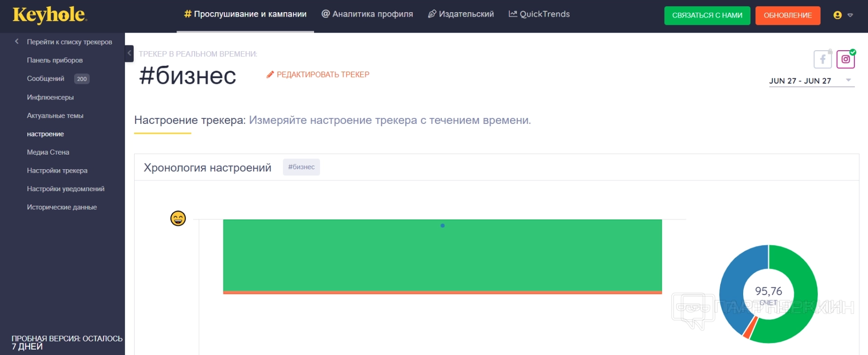
Task: Open Панель приборов in sidebar
Action: pyautogui.click(x=55, y=60)
